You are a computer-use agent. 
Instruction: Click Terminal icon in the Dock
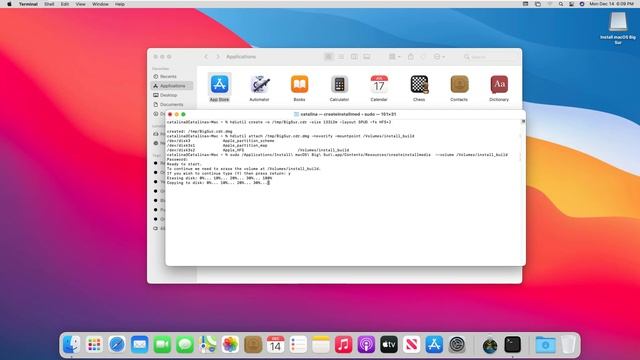pyautogui.click(x=512, y=344)
